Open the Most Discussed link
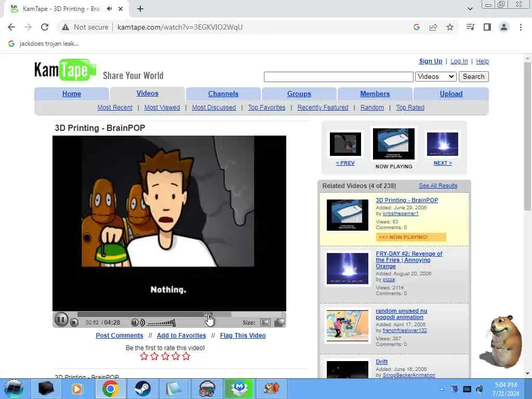The height and width of the screenshot is (399, 532). (214, 108)
